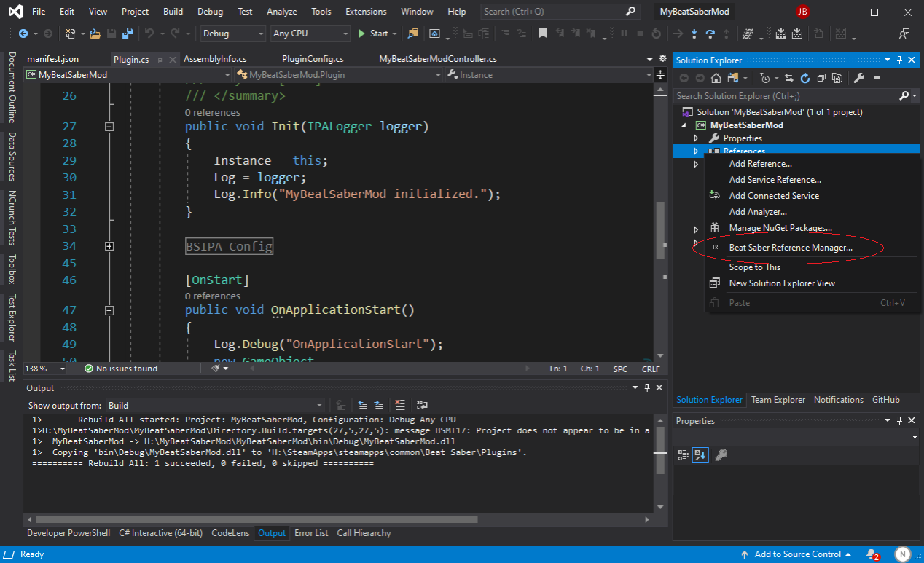Viewport: 924px width, 563px height.
Task: Open the Any CPU platform dropdown
Action: (310, 34)
